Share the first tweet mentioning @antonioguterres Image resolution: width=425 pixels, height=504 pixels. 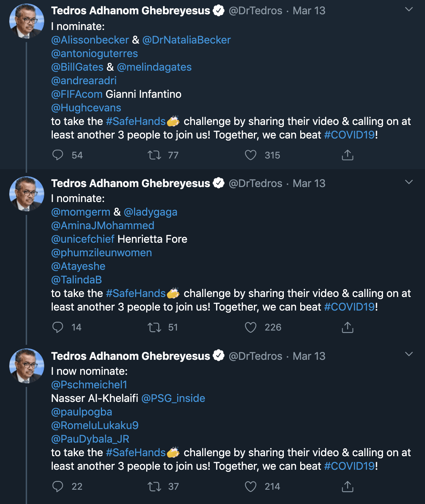[347, 155]
